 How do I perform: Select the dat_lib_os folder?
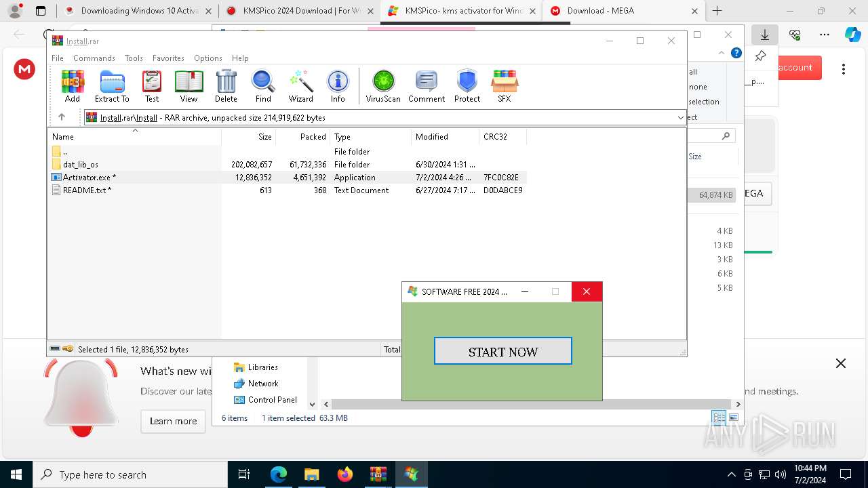(x=288, y=165)
